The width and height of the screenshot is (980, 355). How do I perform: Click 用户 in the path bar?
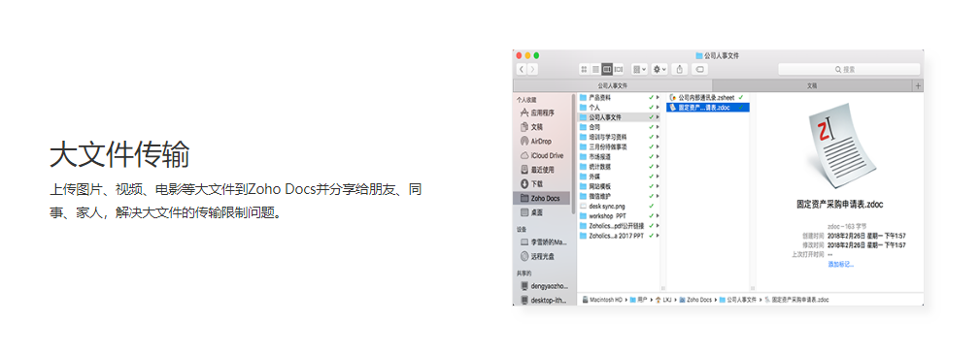(637, 300)
